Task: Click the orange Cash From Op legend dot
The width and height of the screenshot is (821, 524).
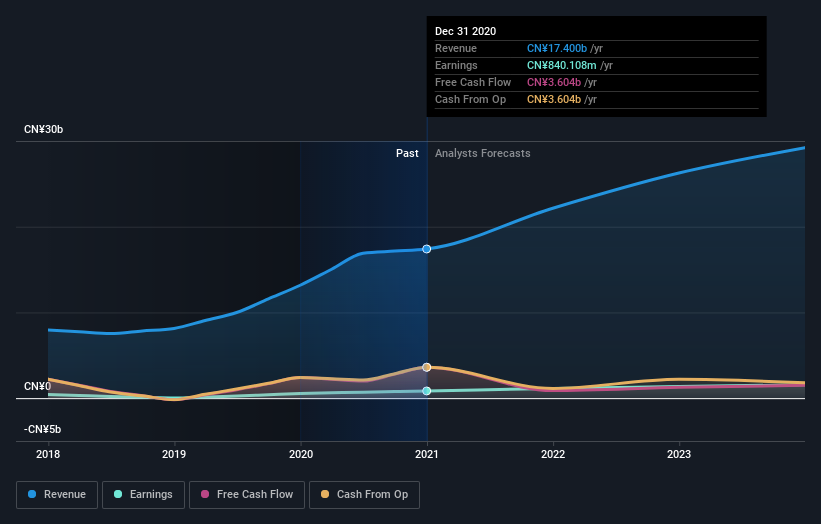Action: click(325, 494)
